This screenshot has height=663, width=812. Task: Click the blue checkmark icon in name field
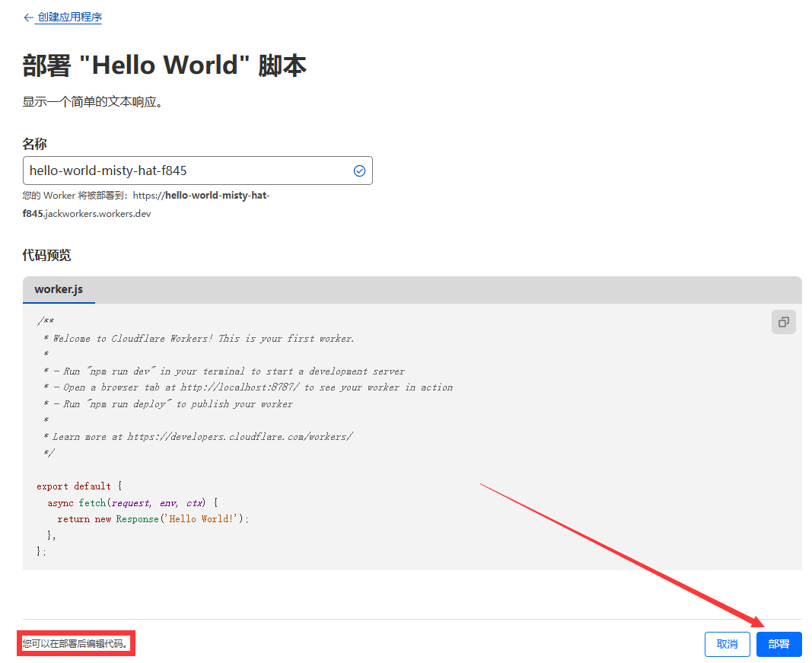tap(359, 171)
